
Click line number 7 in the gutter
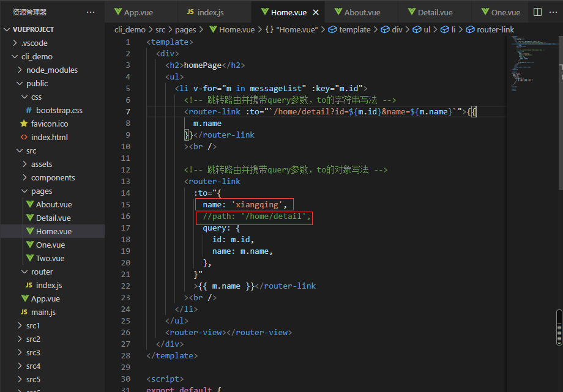click(x=128, y=112)
